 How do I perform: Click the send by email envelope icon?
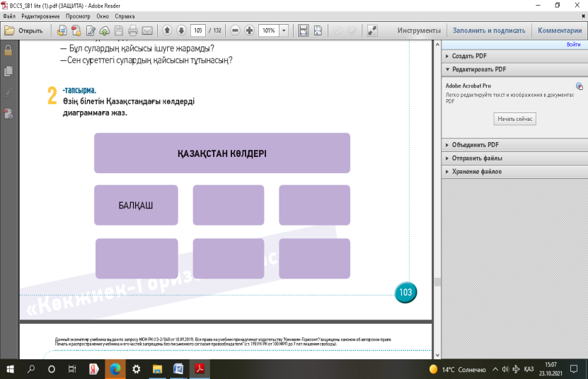point(147,30)
